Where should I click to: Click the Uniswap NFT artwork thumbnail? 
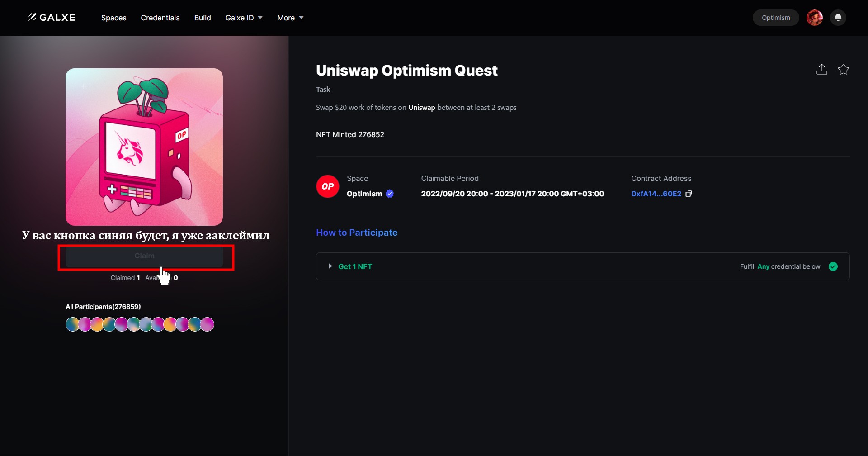tap(144, 147)
